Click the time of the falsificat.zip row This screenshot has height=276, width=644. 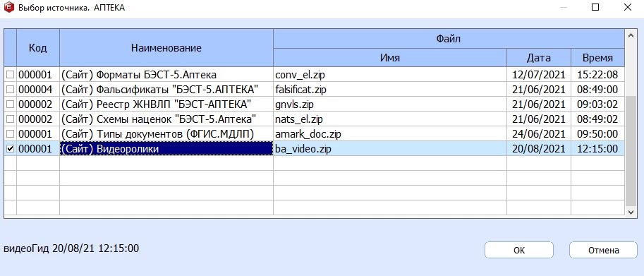coord(597,90)
